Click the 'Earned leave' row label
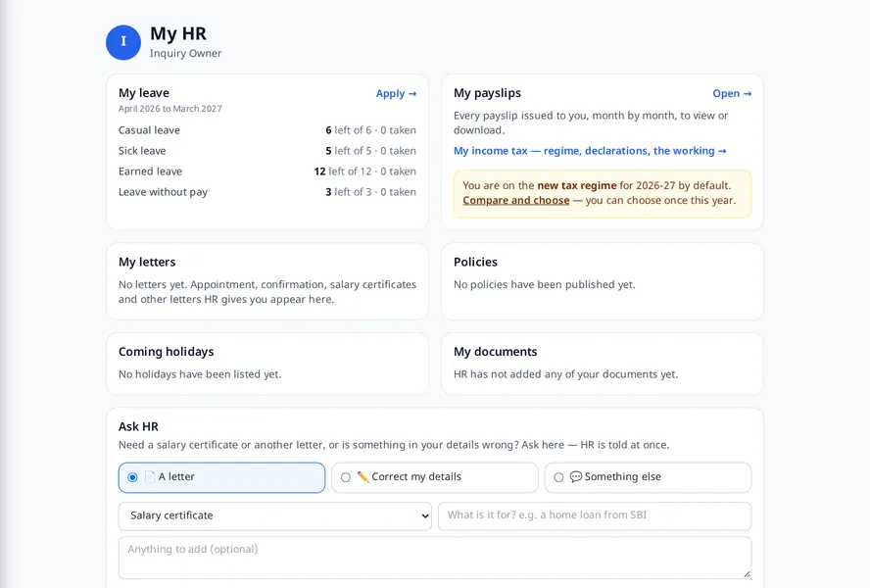The image size is (870, 588). tap(150, 171)
